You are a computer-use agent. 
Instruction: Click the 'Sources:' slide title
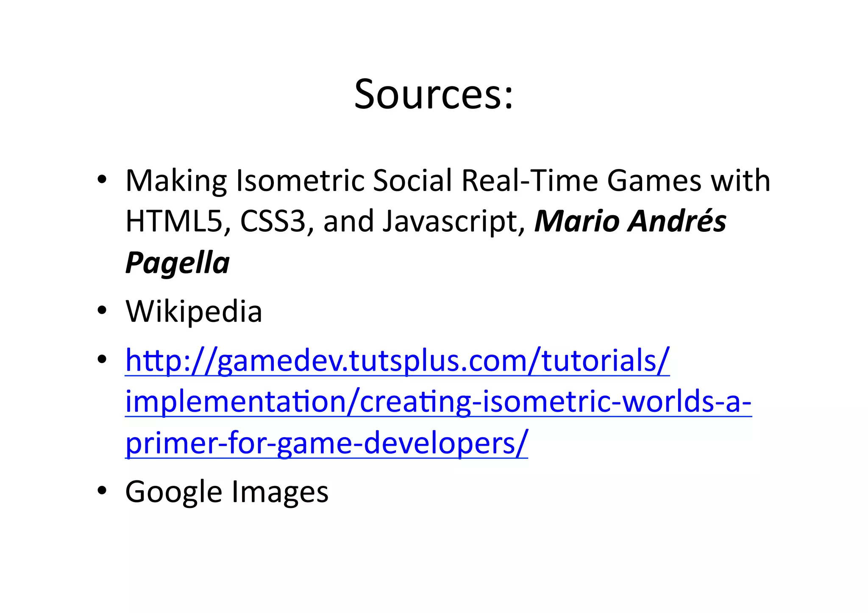click(434, 94)
